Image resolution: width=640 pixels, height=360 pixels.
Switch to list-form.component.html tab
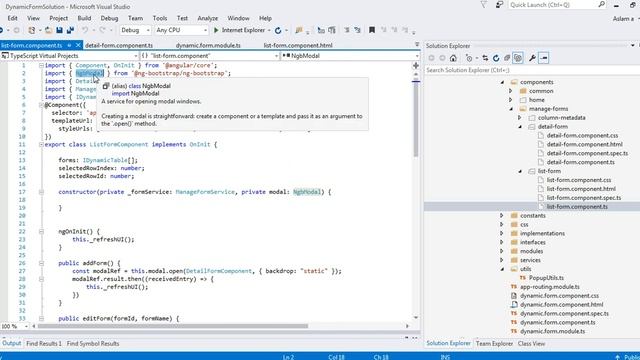click(x=298, y=45)
